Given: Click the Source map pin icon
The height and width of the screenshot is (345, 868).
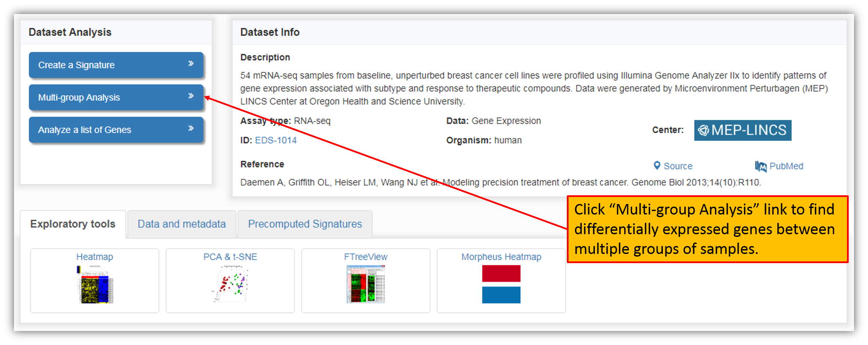Looking at the screenshot, I should pyautogui.click(x=657, y=165).
